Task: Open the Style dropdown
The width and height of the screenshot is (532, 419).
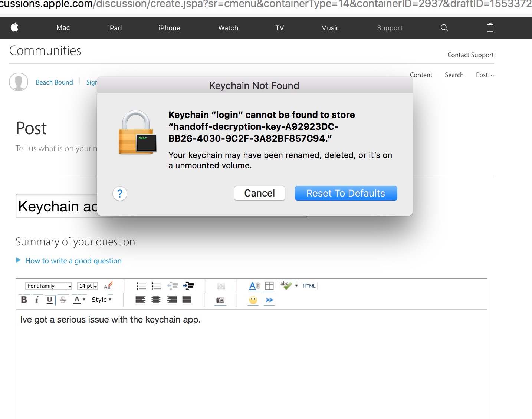Action: (101, 300)
